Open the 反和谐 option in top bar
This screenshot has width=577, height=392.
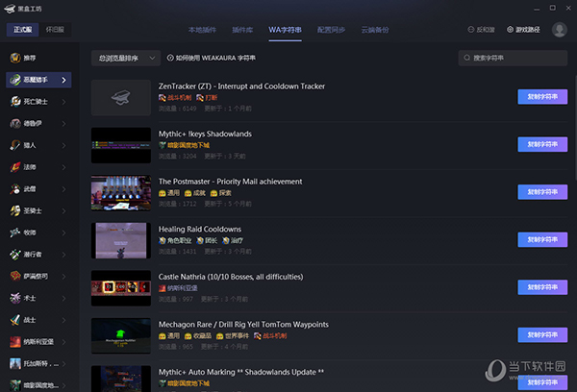(467, 30)
